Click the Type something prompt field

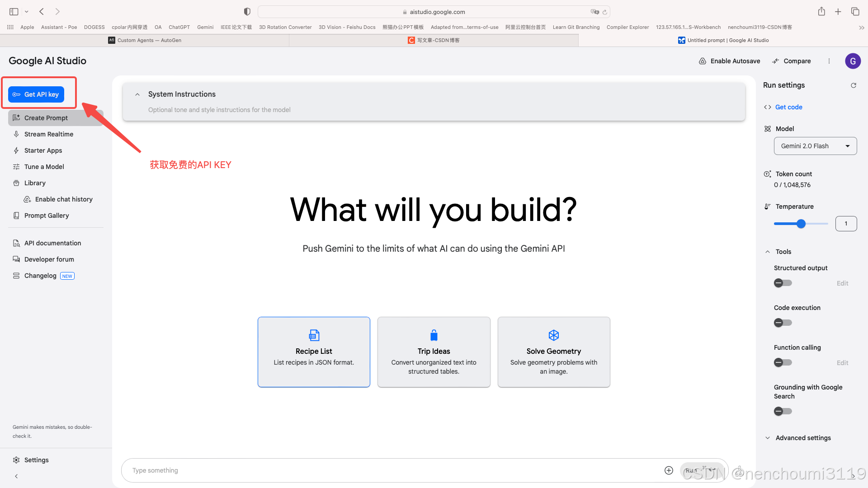(389, 470)
